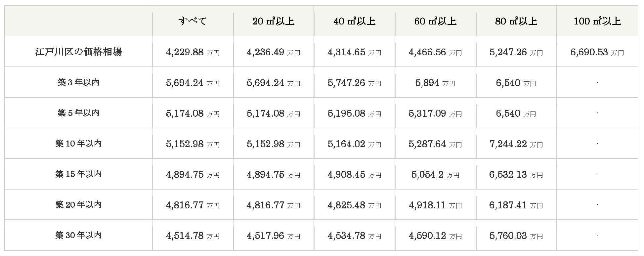Viewport: 644px width, 256px height.
Task: Select the 築5年以内 row label
Action: 78,113
